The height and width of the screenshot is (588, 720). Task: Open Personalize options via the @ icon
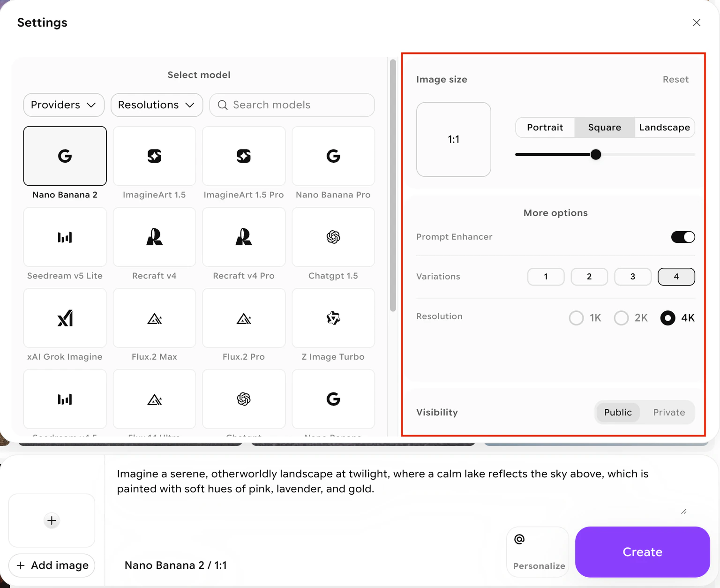pos(537,551)
